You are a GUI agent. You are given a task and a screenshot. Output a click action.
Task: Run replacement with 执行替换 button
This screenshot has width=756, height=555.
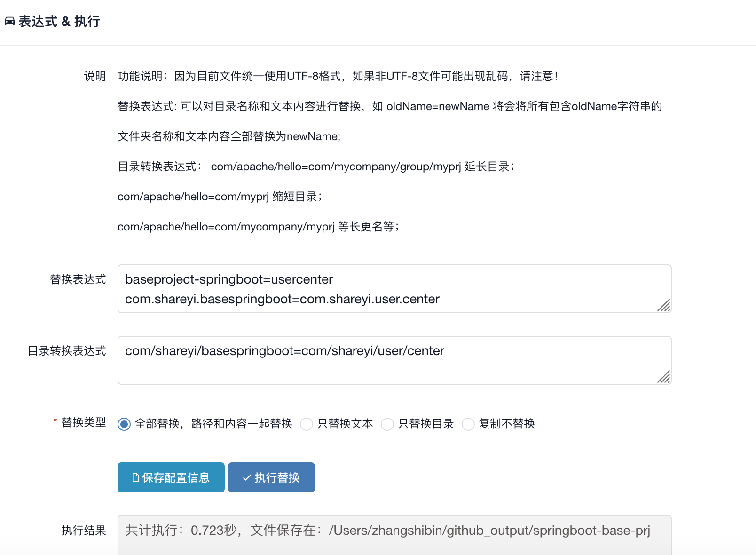pyautogui.click(x=271, y=477)
